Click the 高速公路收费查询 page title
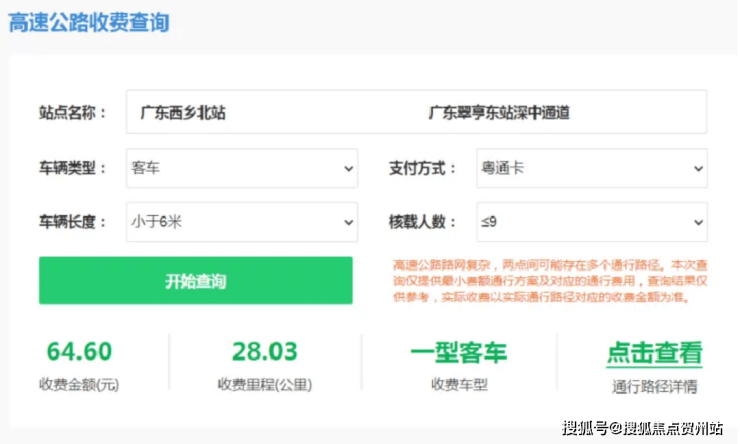The height and width of the screenshot is (444, 740). click(x=89, y=22)
